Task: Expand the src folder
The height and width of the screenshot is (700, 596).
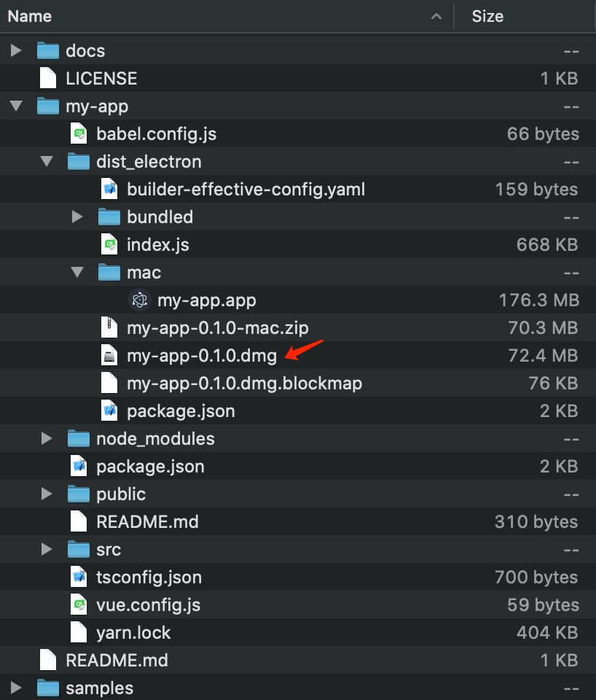Action: [x=47, y=549]
